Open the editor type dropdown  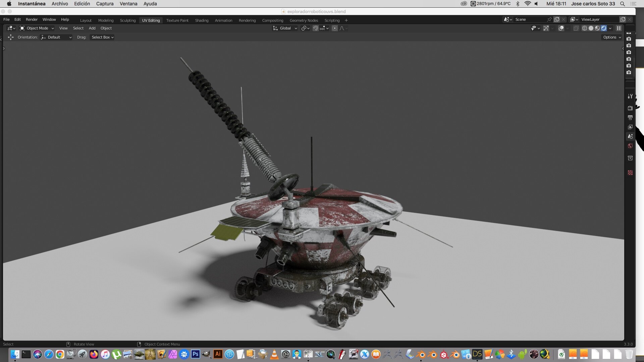tap(11, 28)
